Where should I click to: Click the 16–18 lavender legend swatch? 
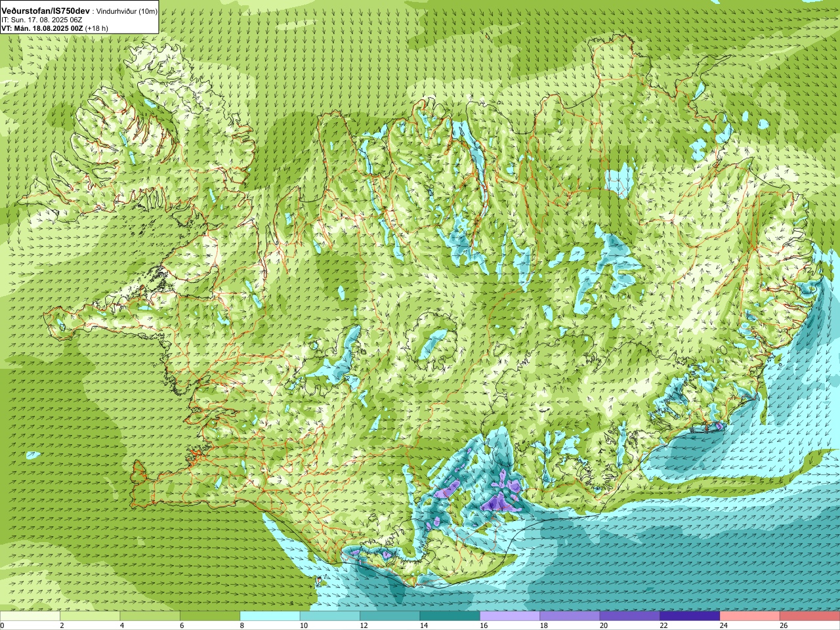(x=510, y=616)
